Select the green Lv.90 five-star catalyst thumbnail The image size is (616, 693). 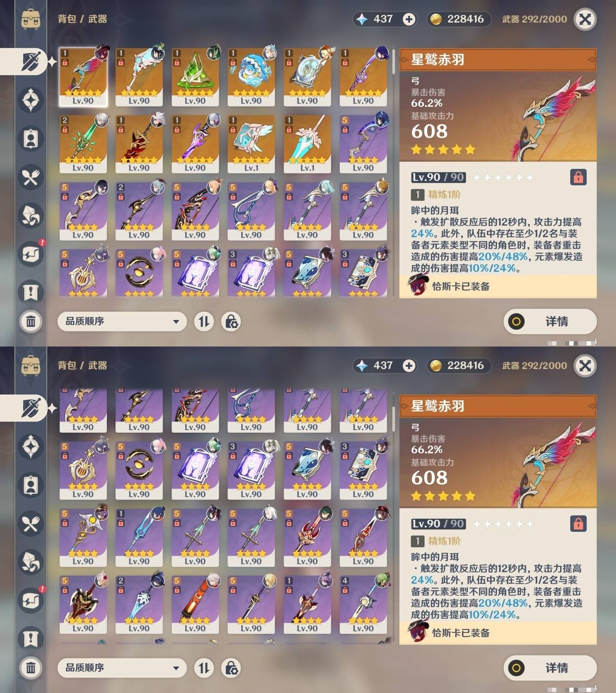(195, 77)
